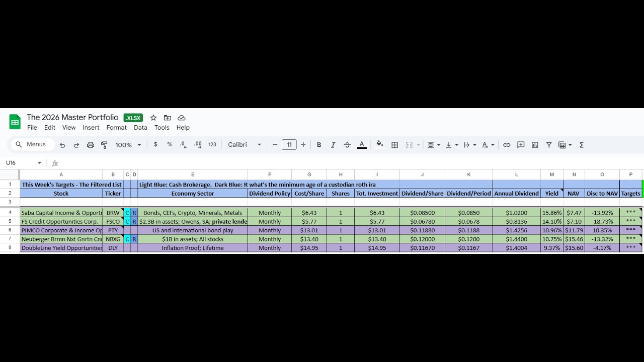Open the Data menu
Image resolution: width=644 pixels, height=362 pixels.
pos(140,128)
